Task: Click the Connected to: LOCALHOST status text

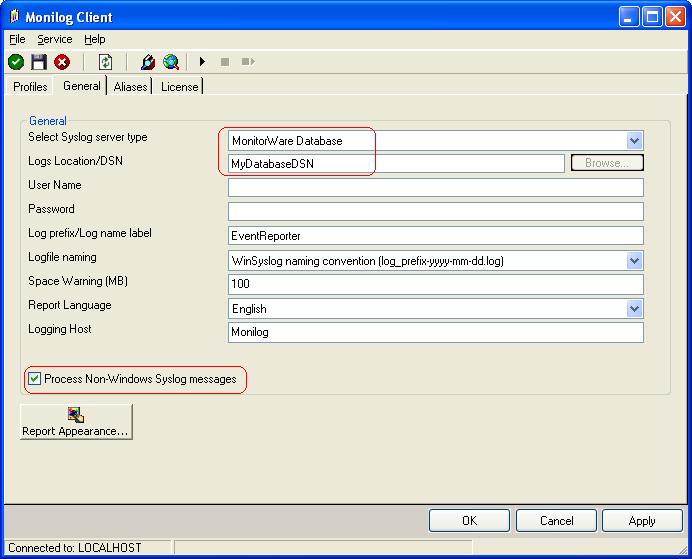Action: coord(75,548)
